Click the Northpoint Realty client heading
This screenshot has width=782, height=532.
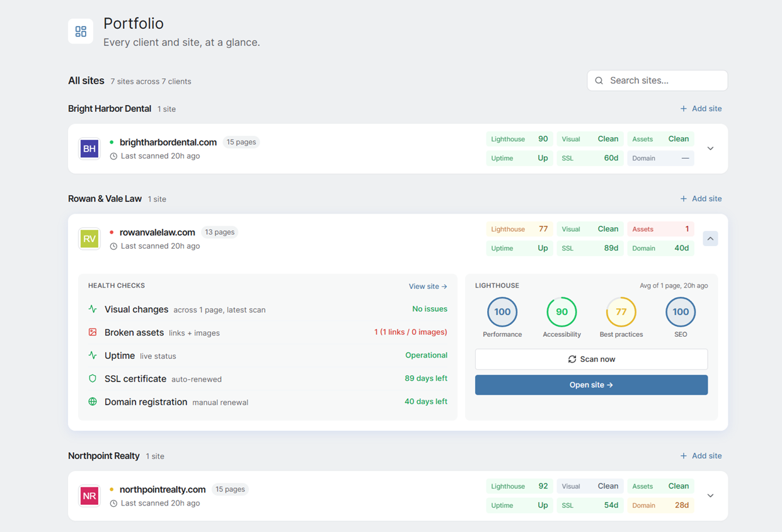click(x=104, y=456)
